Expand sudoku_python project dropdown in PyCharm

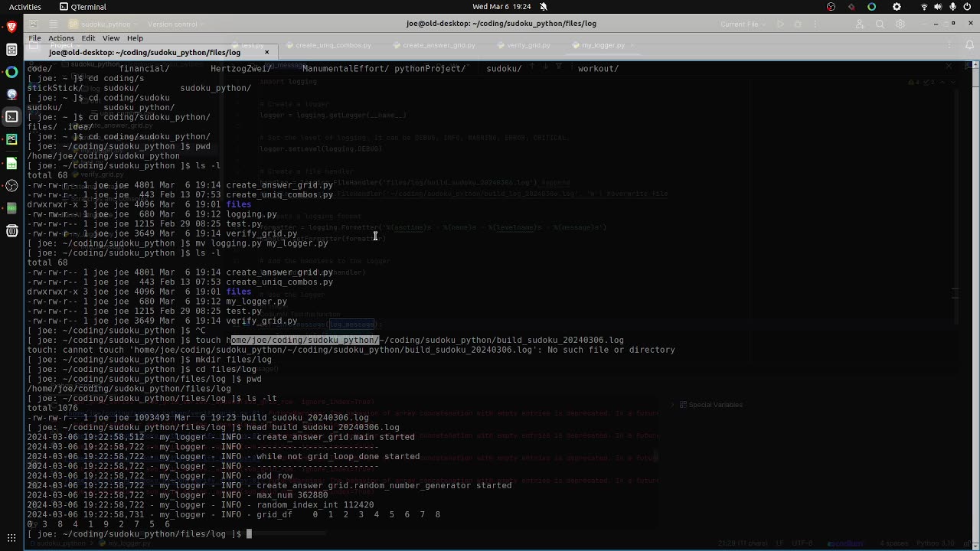click(104, 24)
